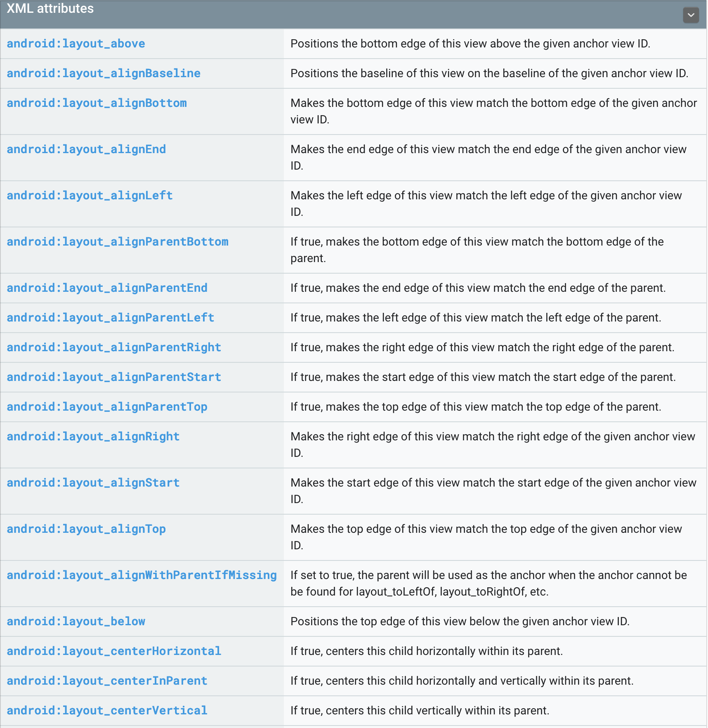Navigate to android:layout_alignParentRight link
Screen dimensions: 708x728
point(114,347)
